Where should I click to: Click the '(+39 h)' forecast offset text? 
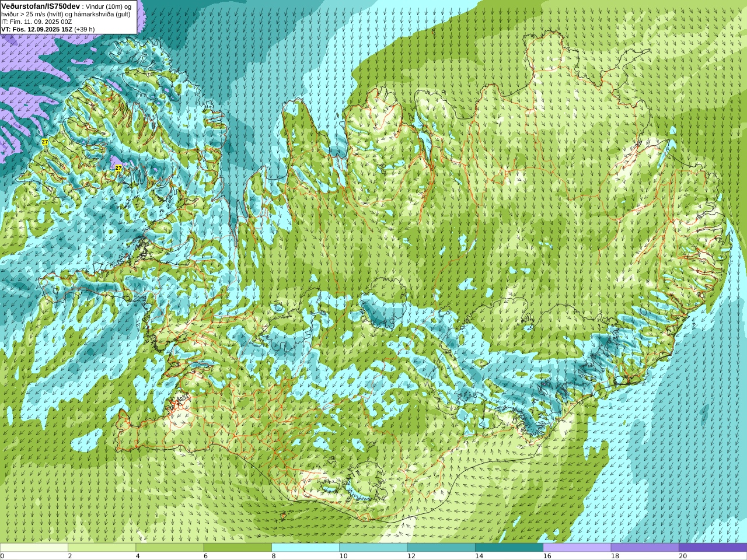click(x=84, y=29)
